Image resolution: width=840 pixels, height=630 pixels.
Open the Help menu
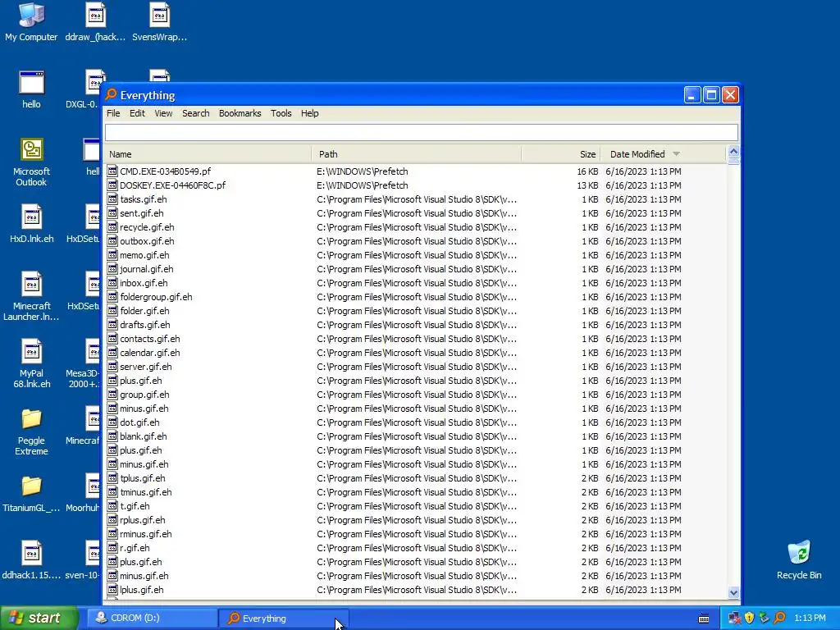[x=309, y=113]
